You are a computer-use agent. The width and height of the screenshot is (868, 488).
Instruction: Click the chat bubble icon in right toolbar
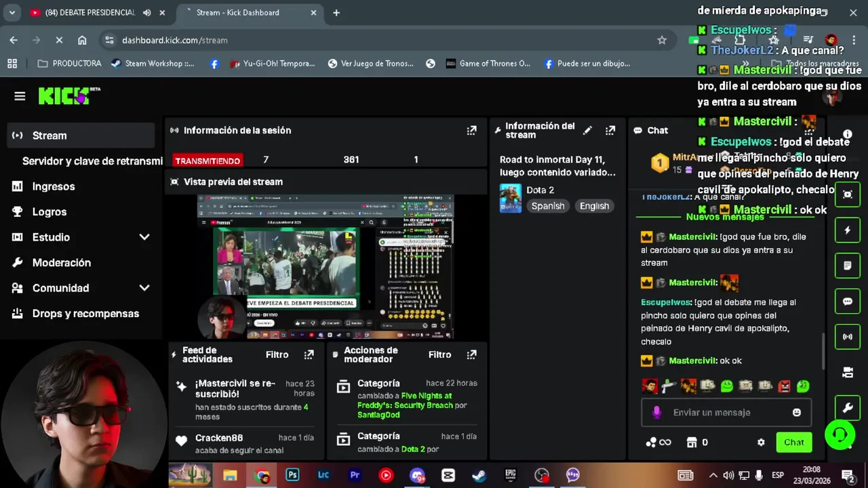pyautogui.click(x=847, y=301)
